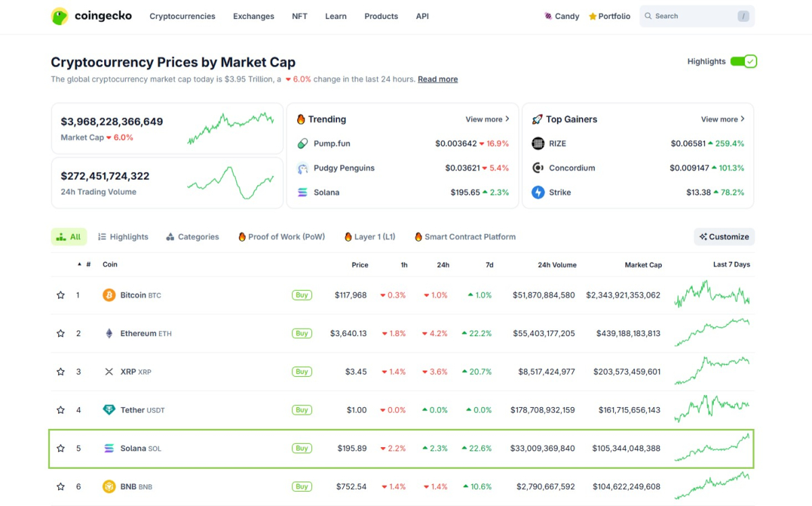
Task: Expand View more in Top Gainers
Action: click(x=723, y=119)
